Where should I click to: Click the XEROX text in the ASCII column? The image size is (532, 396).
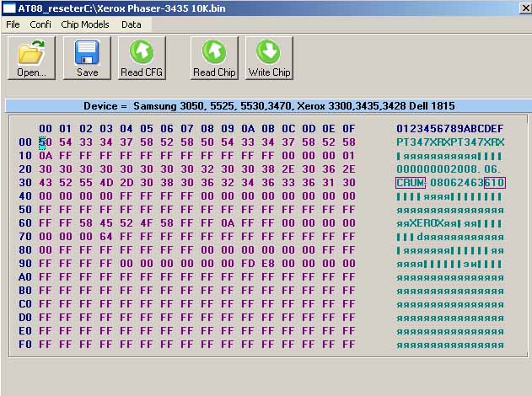(x=427, y=223)
